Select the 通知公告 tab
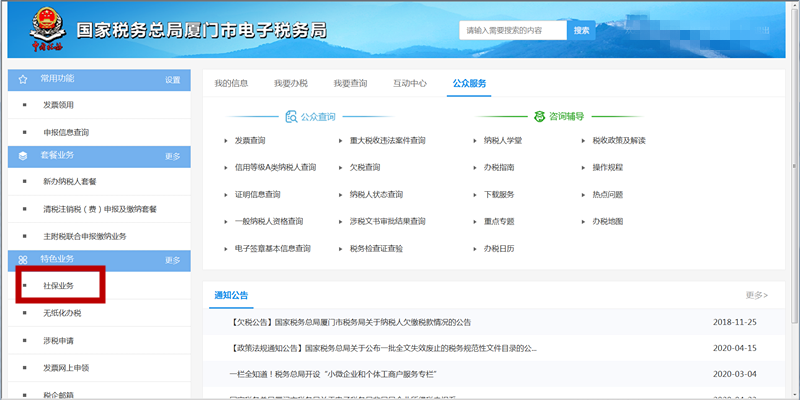This screenshot has height=400, width=800. [x=231, y=295]
